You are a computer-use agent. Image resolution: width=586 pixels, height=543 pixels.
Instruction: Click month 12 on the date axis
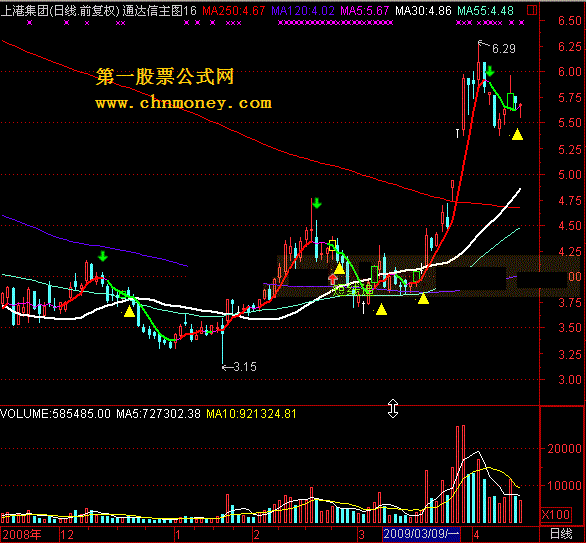pos(67,534)
